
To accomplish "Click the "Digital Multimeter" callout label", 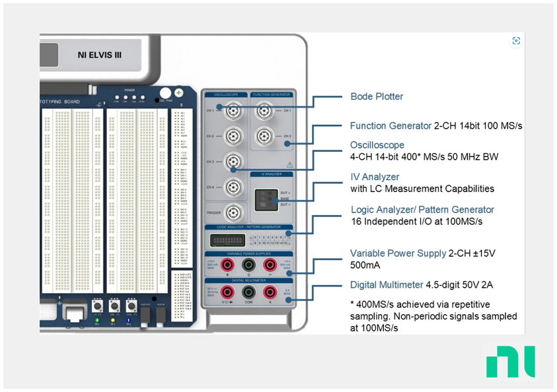I will click(387, 285).
